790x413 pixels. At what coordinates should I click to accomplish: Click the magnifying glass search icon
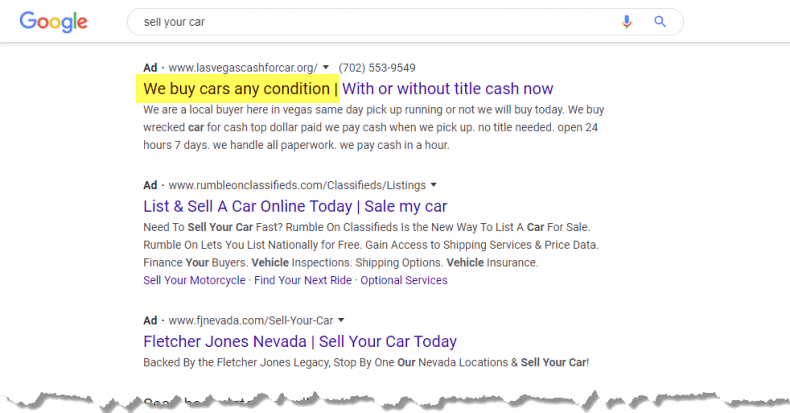tap(660, 21)
